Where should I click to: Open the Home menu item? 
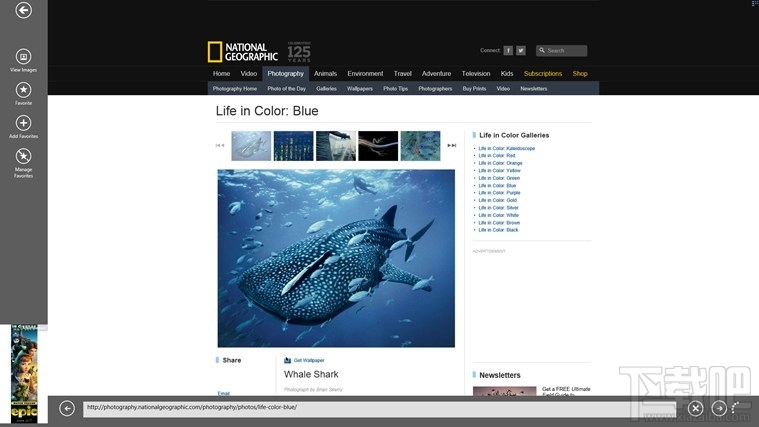point(221,74)
